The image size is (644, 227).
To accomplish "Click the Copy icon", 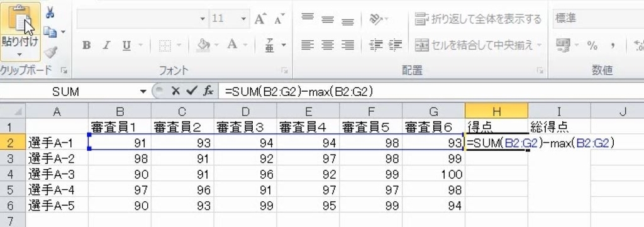I will click(50, 31).
